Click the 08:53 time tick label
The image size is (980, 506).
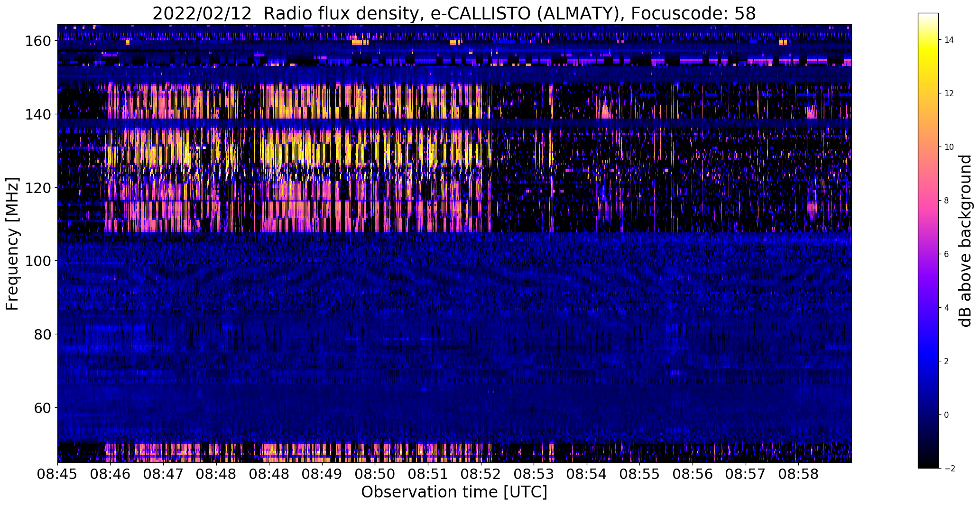click(x=534, y=475)
